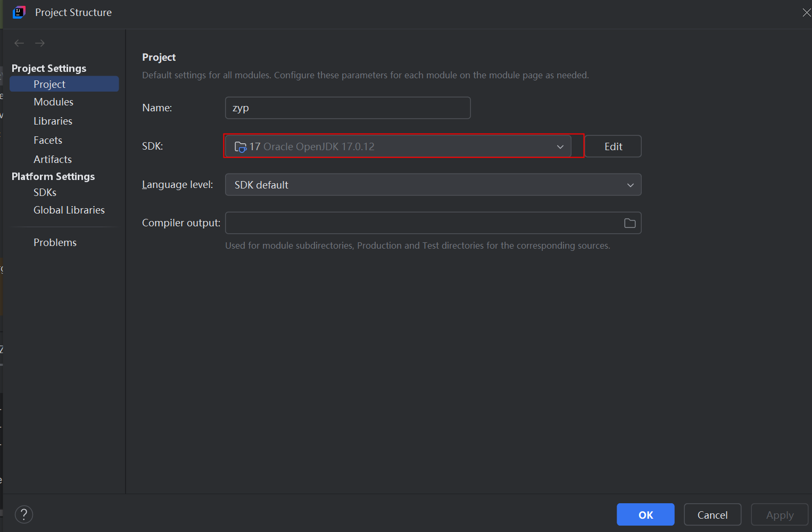
Task: Click the SDK folder icon in dropdown
Action: click(241, 146)
